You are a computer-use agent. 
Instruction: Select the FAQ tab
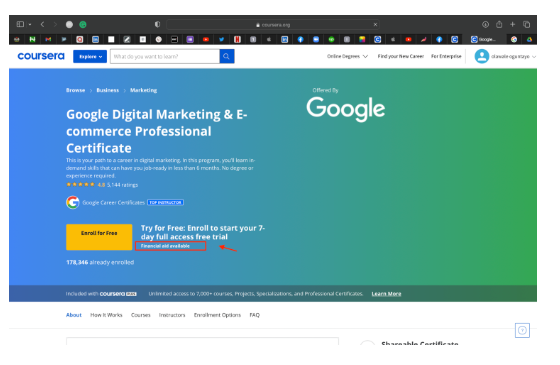tap(255, 315)
